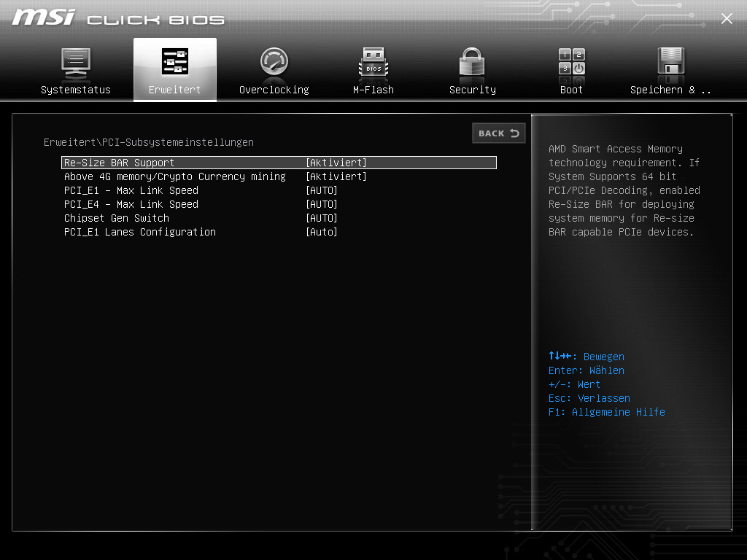Open the Boot keypad icon
Viewport: 747px width, 560px height.
(x=572, y=62)
